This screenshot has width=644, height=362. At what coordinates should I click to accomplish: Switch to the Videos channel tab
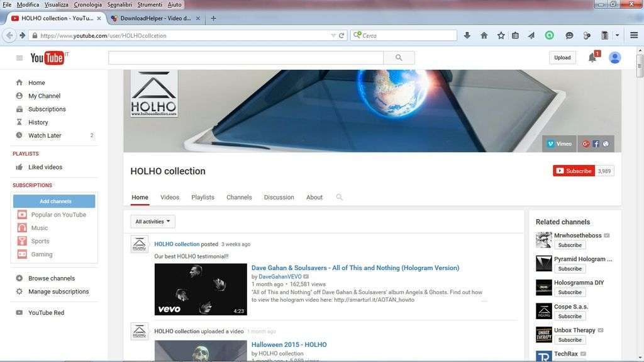170,197
